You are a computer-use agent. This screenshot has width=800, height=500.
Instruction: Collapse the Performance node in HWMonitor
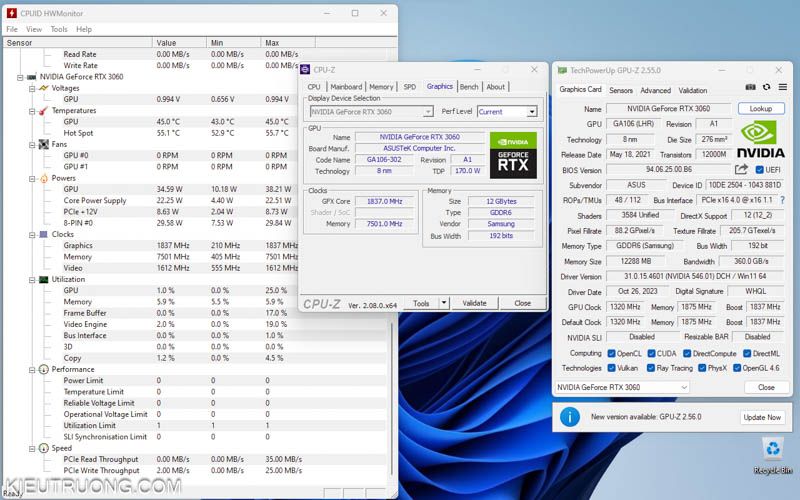[x=32, y=369]
